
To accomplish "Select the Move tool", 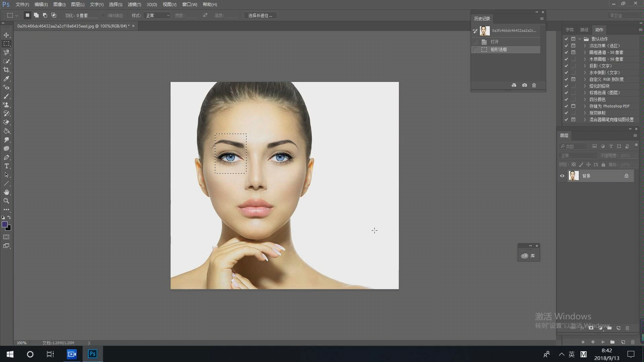I will coord(6,35).
